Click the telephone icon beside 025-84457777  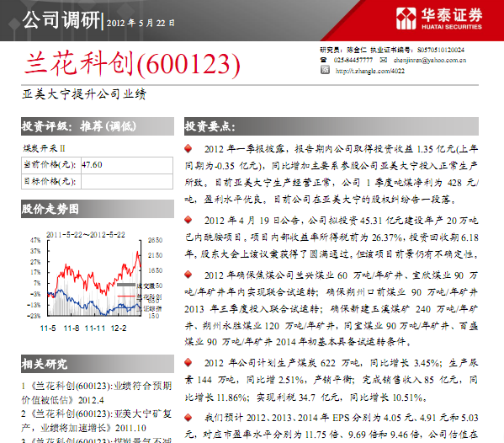[x=323, y=60]
